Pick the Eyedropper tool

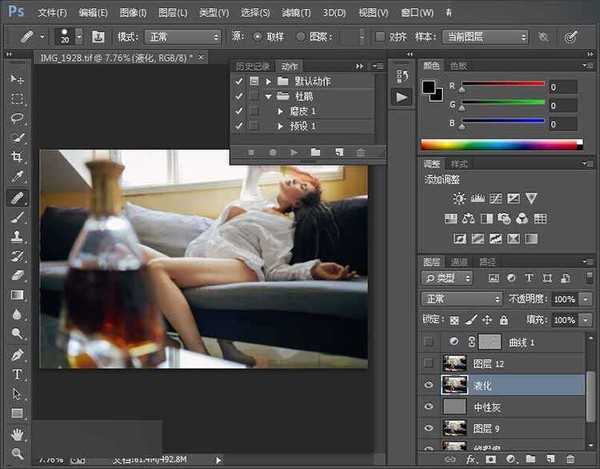17,177
